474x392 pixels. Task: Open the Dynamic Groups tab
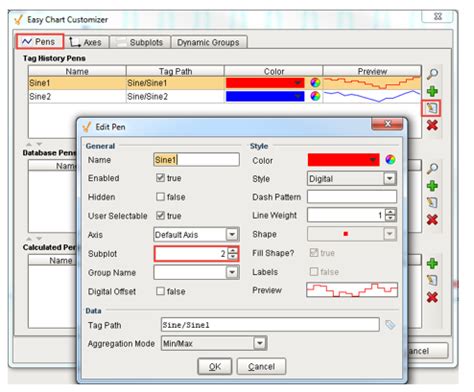209,42
